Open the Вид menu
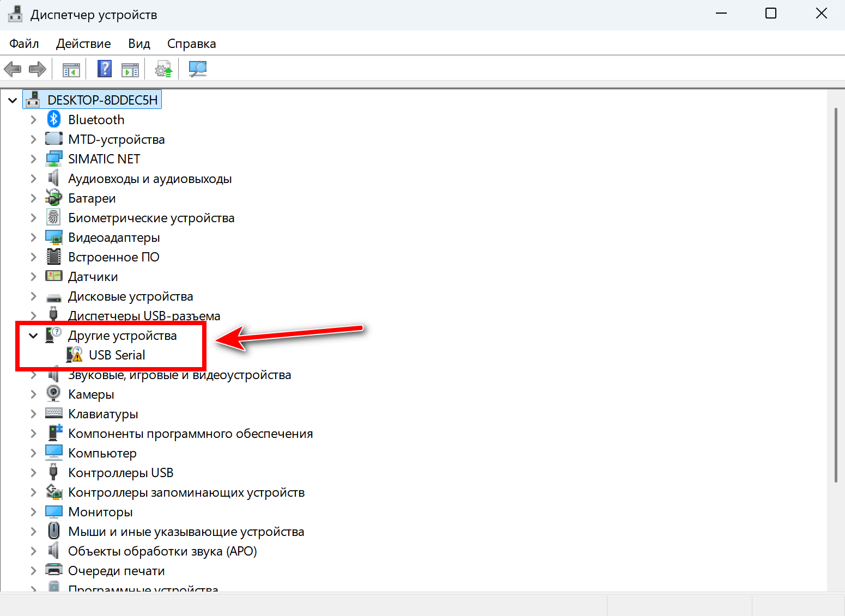The height and width of the screenshot is (616, 845). 138,43
